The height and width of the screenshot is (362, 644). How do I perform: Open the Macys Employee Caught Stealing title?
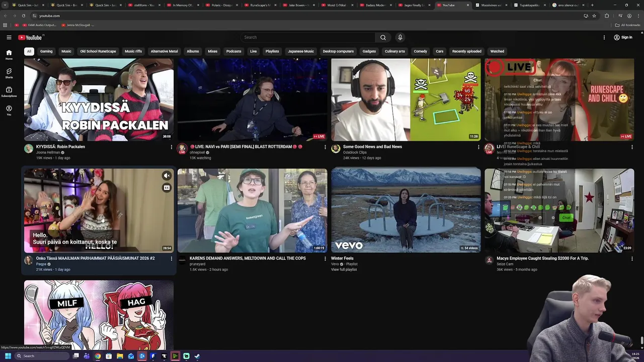click(542, 258)
